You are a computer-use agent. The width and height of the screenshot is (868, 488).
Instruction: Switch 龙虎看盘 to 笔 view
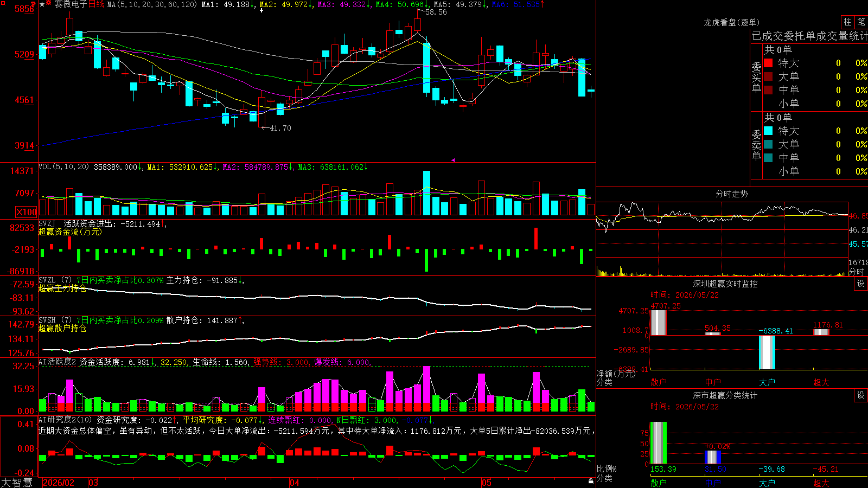coord(861,22)
